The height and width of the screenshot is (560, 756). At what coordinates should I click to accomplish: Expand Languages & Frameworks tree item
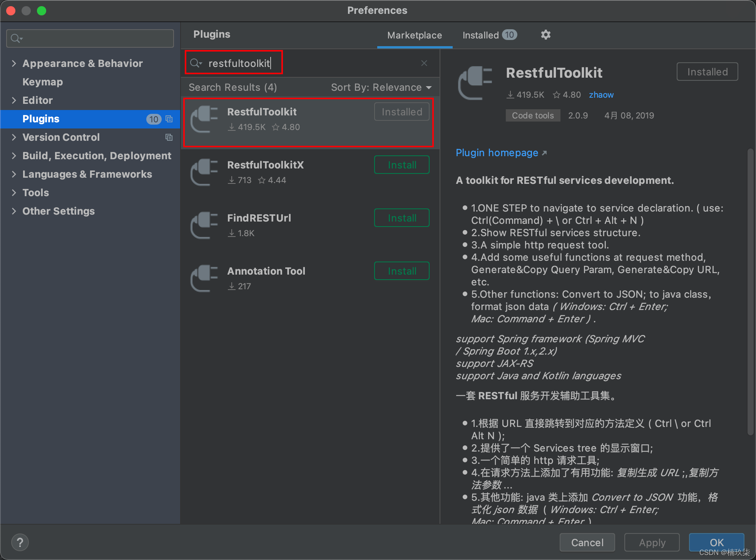pyautogui.click(x=14, y=174)
